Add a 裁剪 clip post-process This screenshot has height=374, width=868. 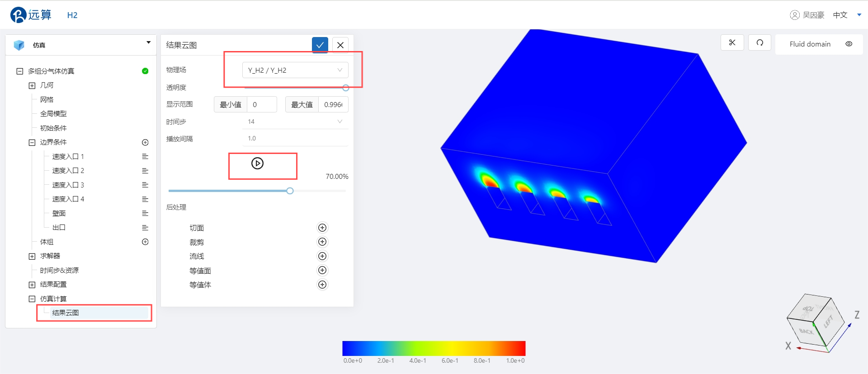(x=322, y=242)
